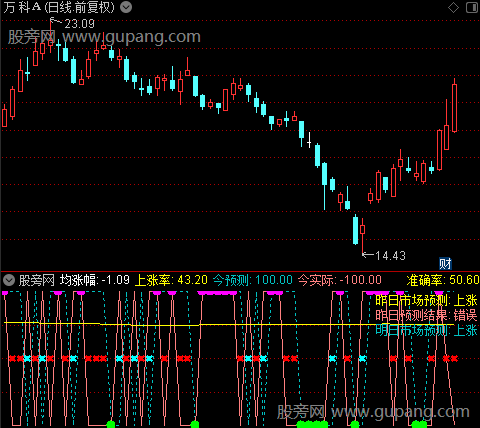Select the 昨日预测结果: 错误 text
Viewport: 480px width, 428px height.
(426, 315)
